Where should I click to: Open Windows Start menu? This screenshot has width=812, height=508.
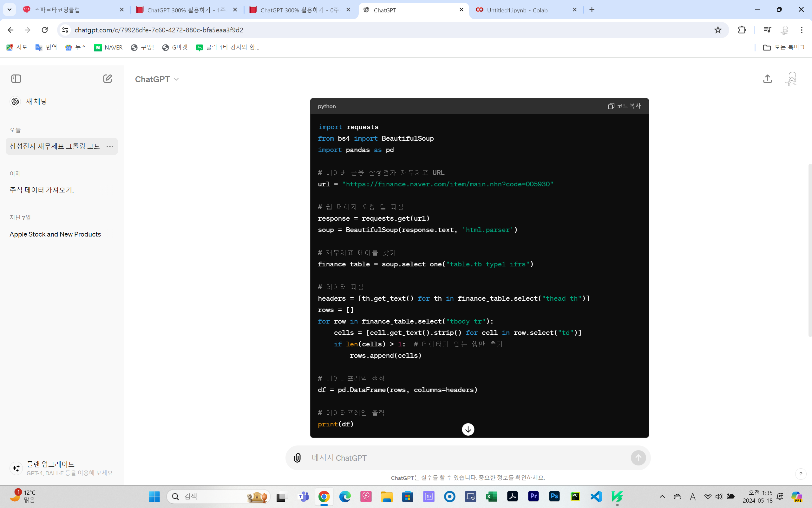tap(154, 496)
